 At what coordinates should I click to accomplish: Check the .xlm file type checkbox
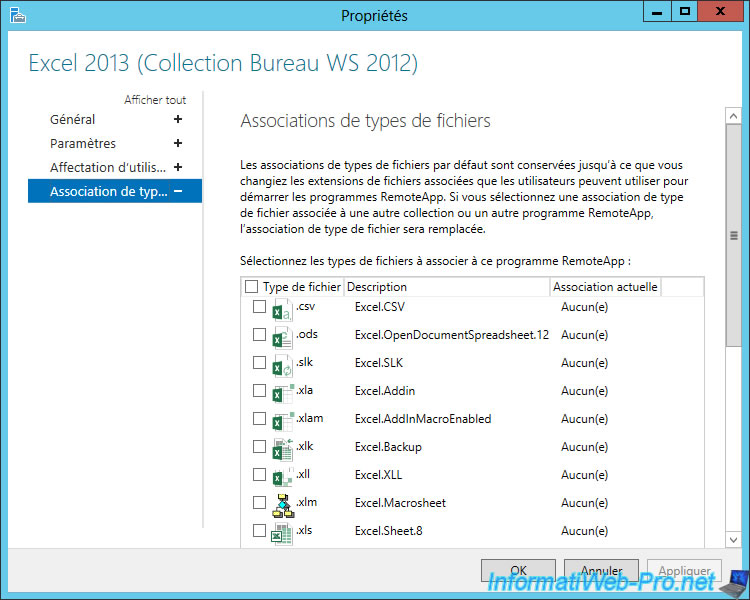click(x=259, y=502)
